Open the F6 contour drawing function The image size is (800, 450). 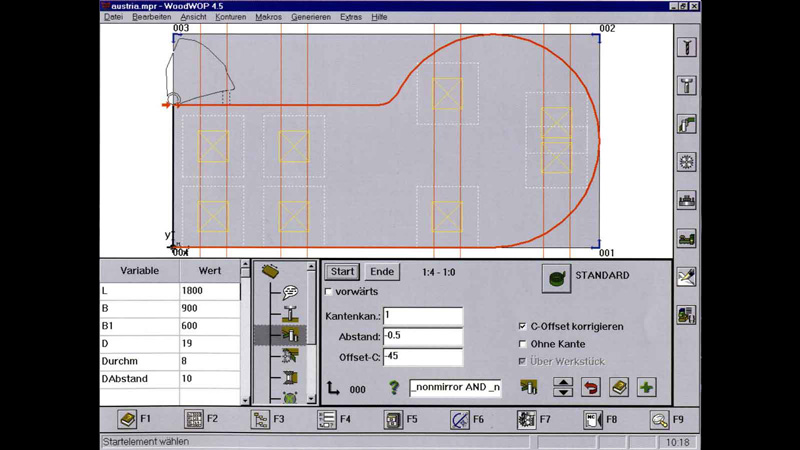(x=459, y=420)
